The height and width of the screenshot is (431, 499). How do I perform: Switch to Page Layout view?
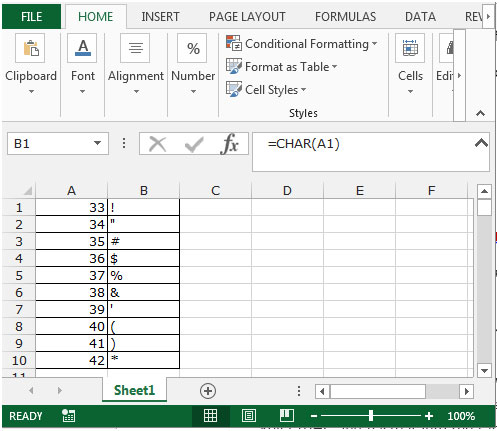click(249, 416)
